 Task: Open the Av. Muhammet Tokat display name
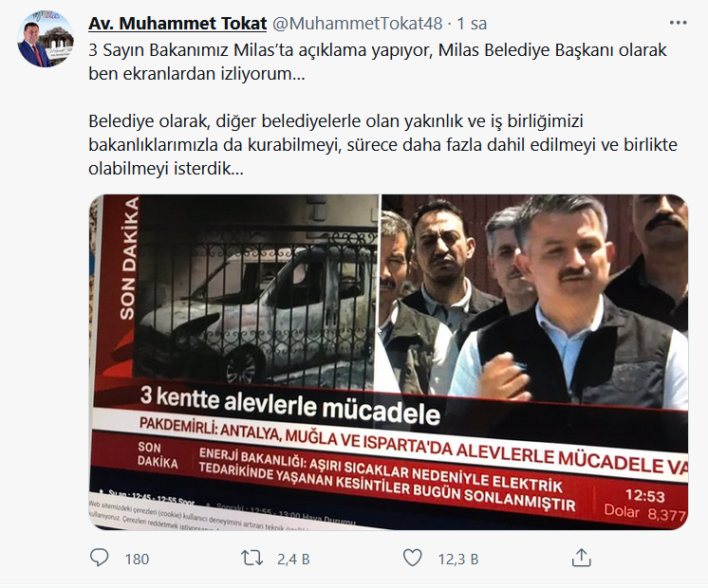(x=177, y=24)
